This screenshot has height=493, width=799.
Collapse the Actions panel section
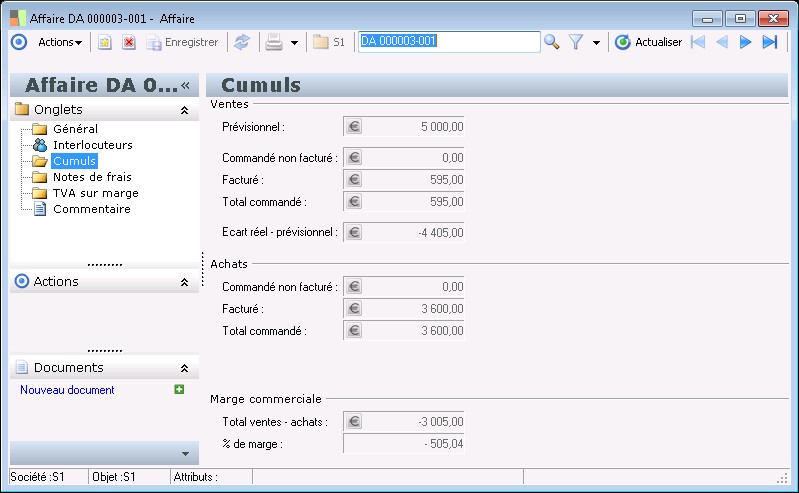(184, 282)
